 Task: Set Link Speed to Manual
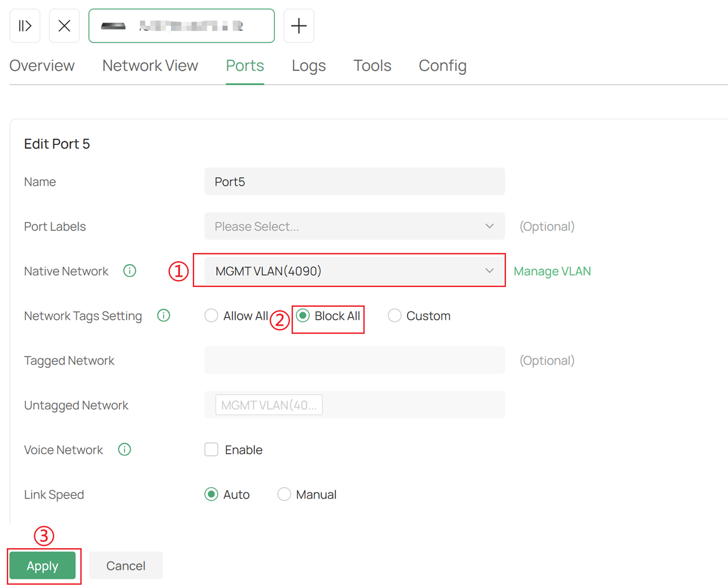[x=284, y=494]
